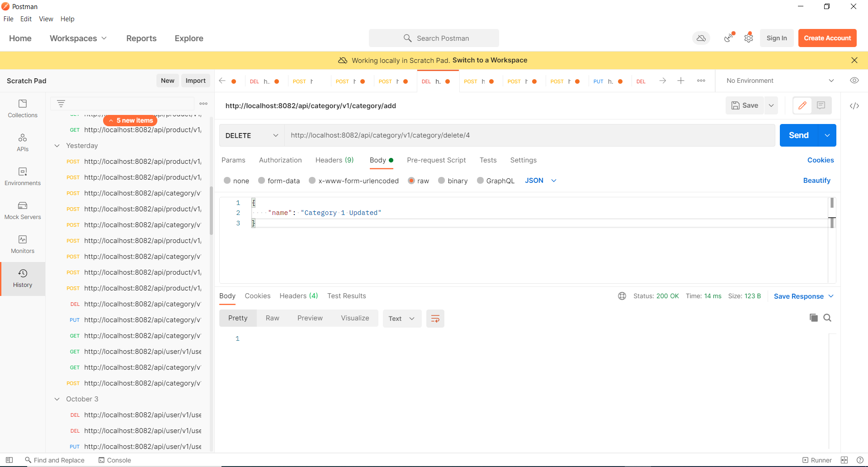Open the settings gear icon

click(x=749, y=38)
